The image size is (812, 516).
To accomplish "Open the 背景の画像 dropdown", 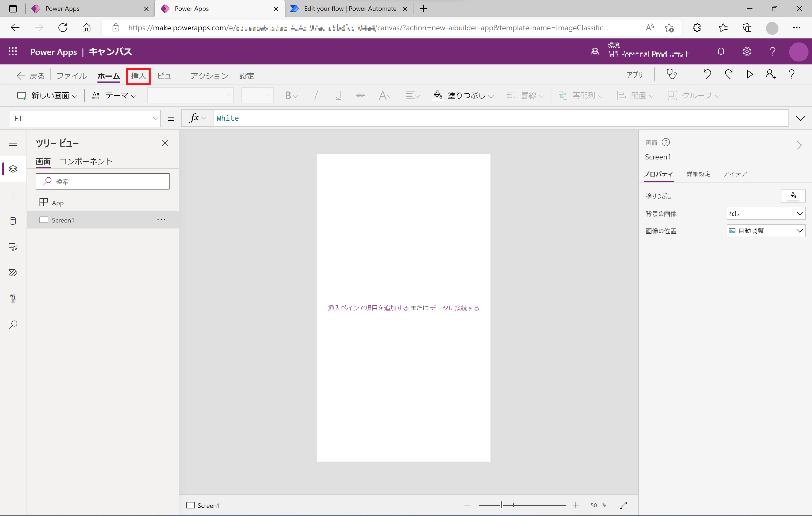I will pos(766,214).
